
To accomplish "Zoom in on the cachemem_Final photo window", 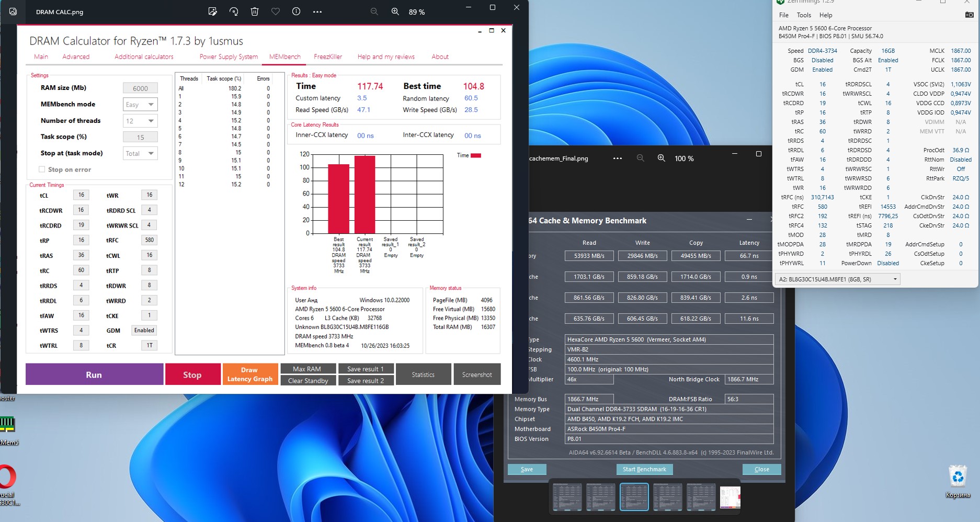I will [662, 158].
